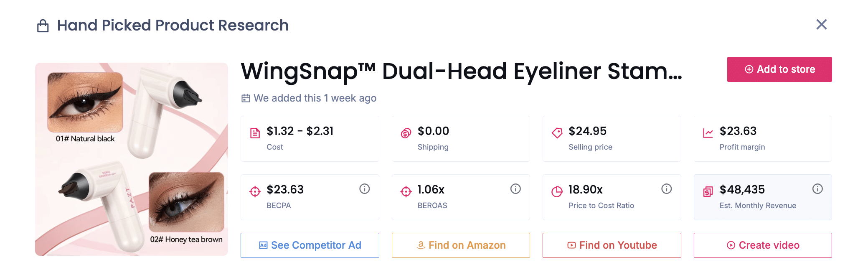Click the Create video button
Viewport: 868px width, 270px height.
pyautogui.click(x=763, y=245)
